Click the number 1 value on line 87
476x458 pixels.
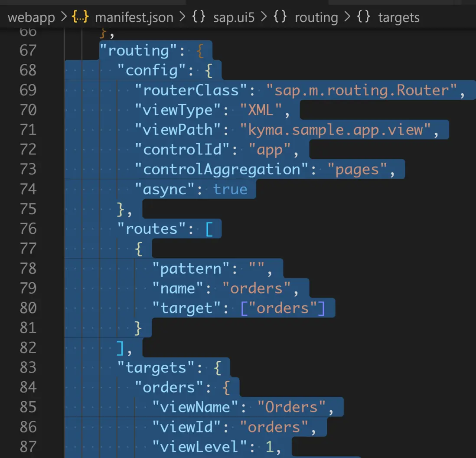point(270,446)
